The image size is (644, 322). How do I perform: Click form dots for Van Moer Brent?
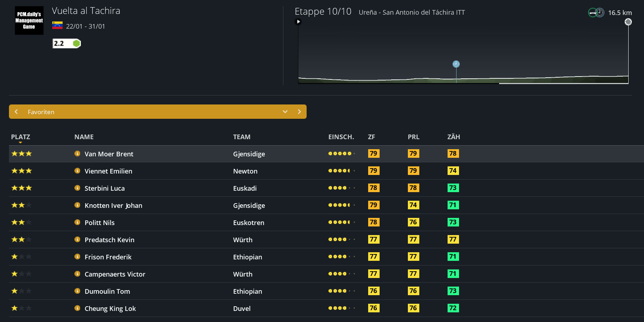point(342,153)
